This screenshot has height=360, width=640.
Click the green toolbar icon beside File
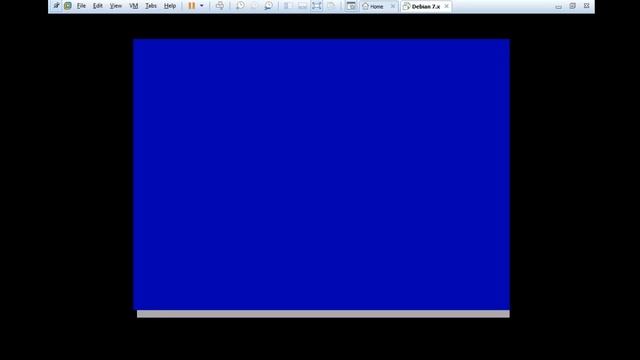coord(68,6)
